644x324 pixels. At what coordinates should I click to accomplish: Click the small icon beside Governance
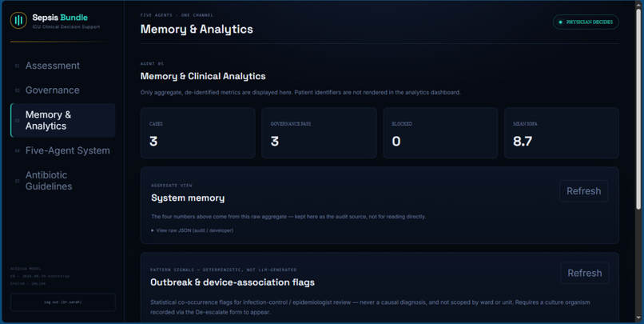[x=17, y=90]
